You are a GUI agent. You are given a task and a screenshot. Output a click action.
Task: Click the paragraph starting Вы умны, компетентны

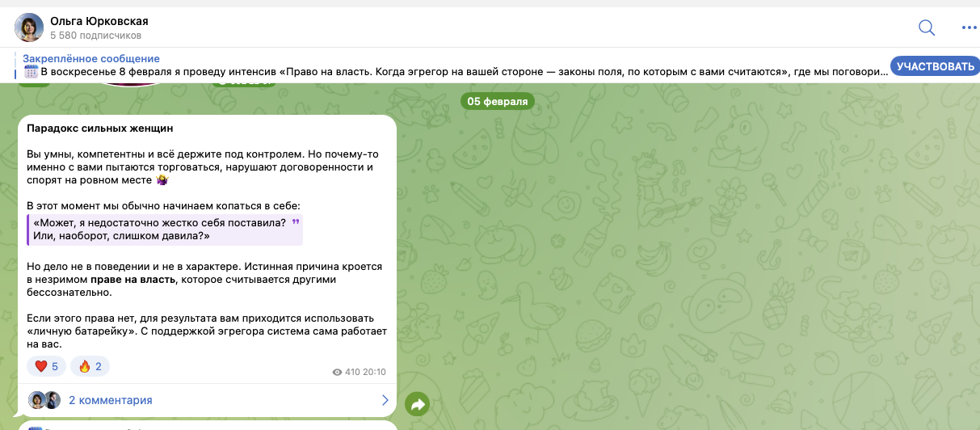click(x=203, y=167)
